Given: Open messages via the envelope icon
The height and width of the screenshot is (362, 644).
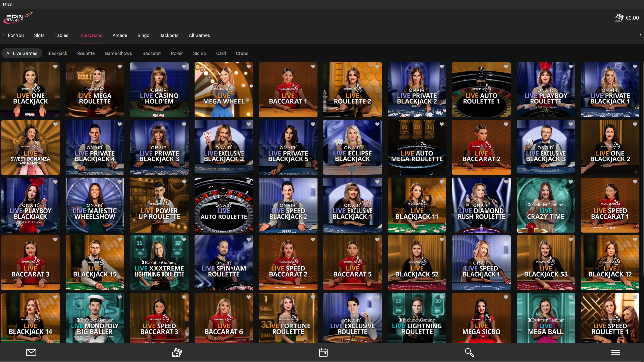Looking at the screenshot, I should click(31, 352).
